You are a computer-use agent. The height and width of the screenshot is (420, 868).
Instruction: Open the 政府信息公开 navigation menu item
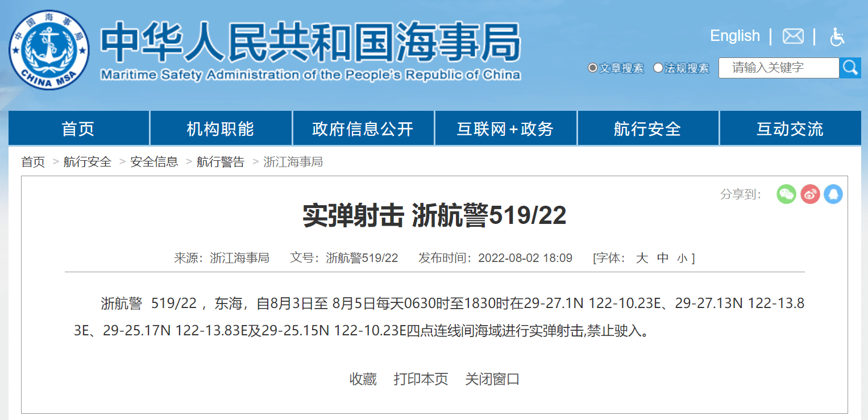(x=363, y=129)
